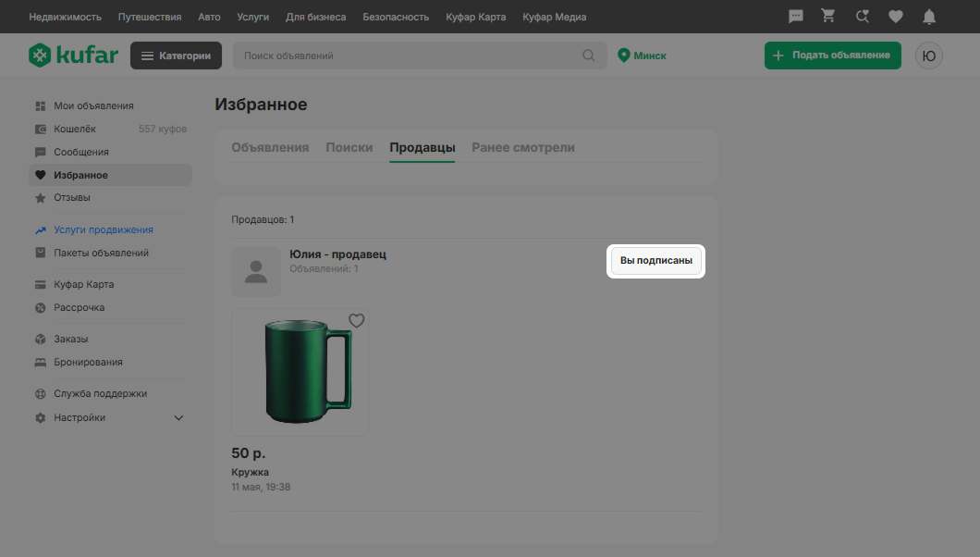Image resolution: width=980 pixels, height=557 pixels.
Task: Toggle the Вы подписаны subscription button
Action: click(x=655, y=261)
